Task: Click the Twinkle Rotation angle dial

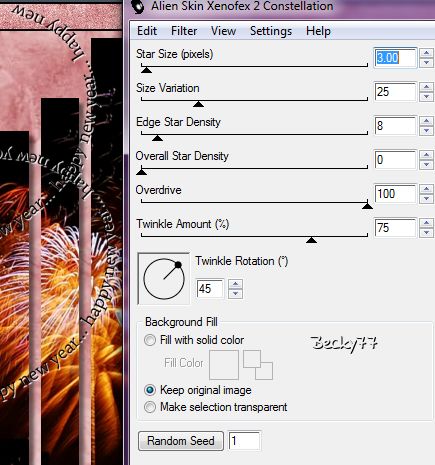Action: (x=164, y=279)
